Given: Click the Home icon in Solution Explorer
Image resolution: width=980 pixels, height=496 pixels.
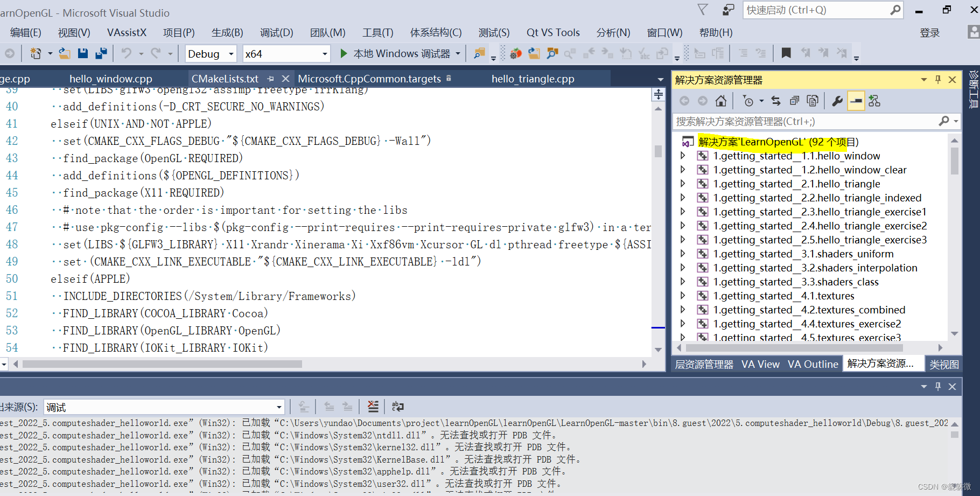Looking at the screenshot, I should pyautogui.click(x=721, y=101).
